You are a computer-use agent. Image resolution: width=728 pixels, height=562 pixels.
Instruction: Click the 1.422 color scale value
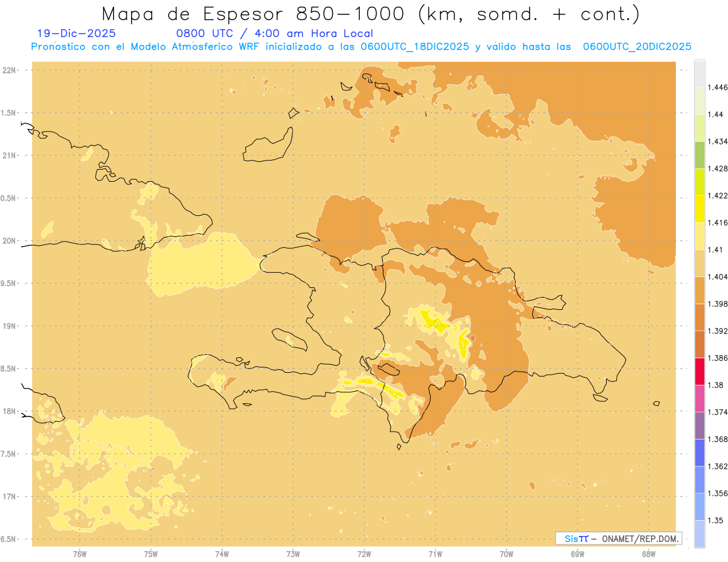click(718, 195)
